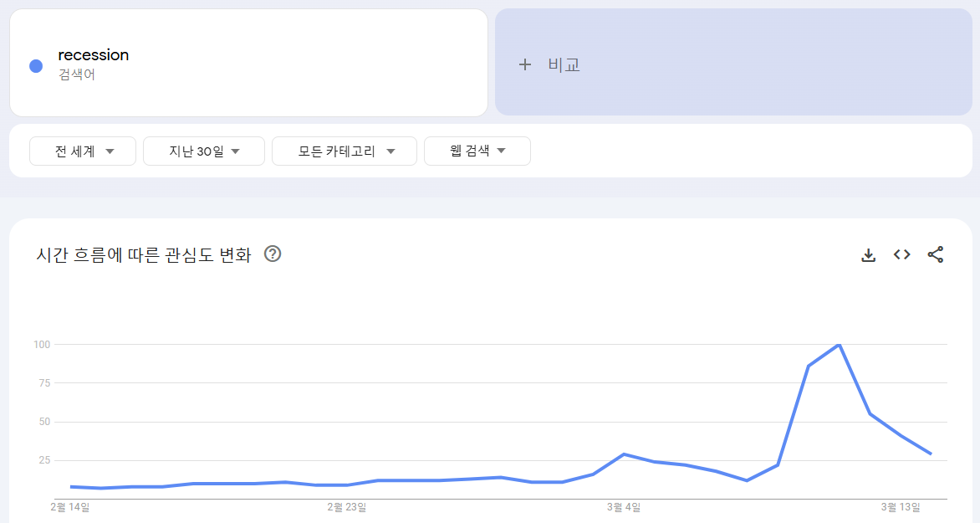Click the 검색어 label under recession
The height and width of the screenshot is (523, 980).
[x=77, y=74]
